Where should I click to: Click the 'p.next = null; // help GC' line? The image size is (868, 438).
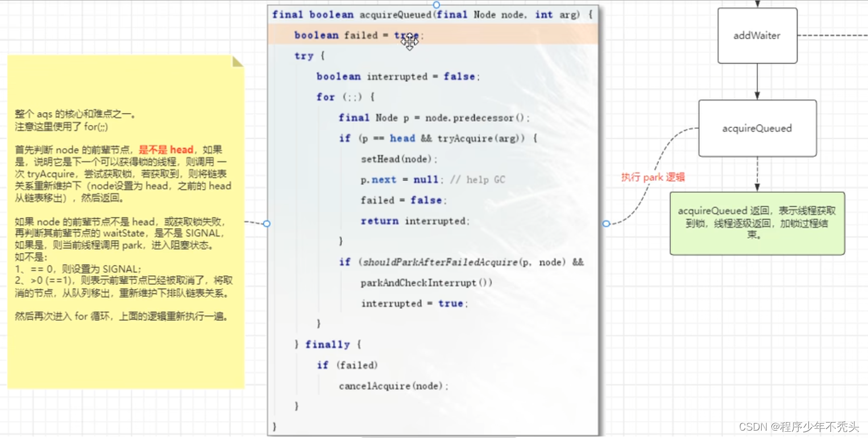pyautogui.click(x=433, y=180)
